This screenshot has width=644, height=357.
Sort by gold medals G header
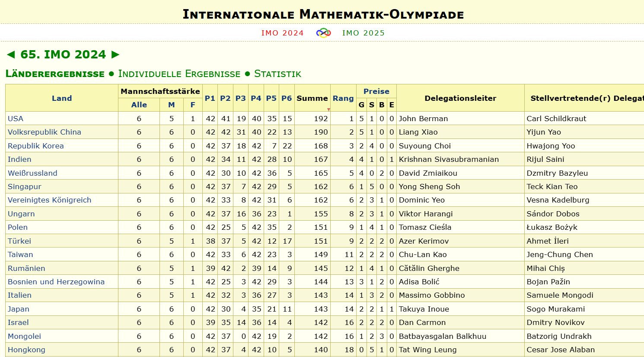click(x=361, y=105)
